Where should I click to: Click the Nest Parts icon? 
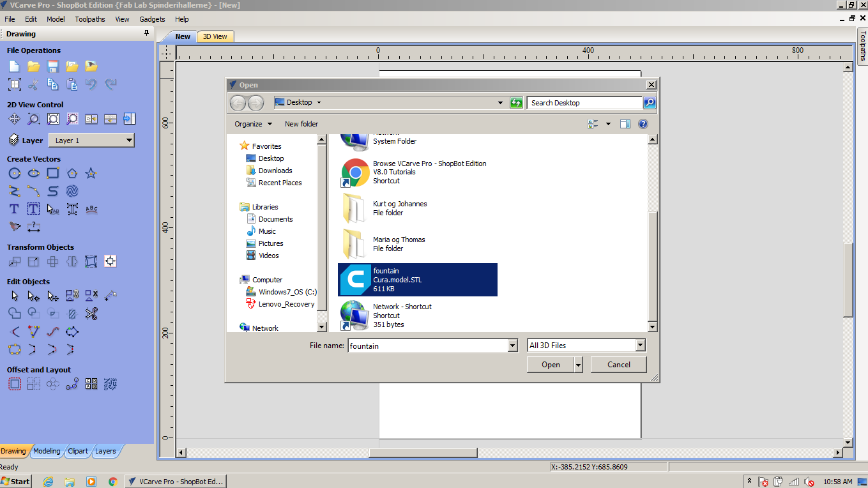(x=110, y=384)
